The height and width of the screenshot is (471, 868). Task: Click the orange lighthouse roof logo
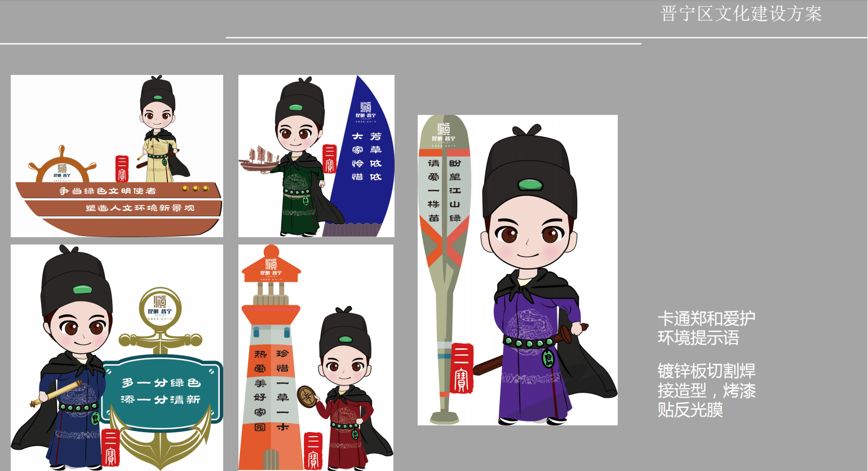click(x=271, y=266)
